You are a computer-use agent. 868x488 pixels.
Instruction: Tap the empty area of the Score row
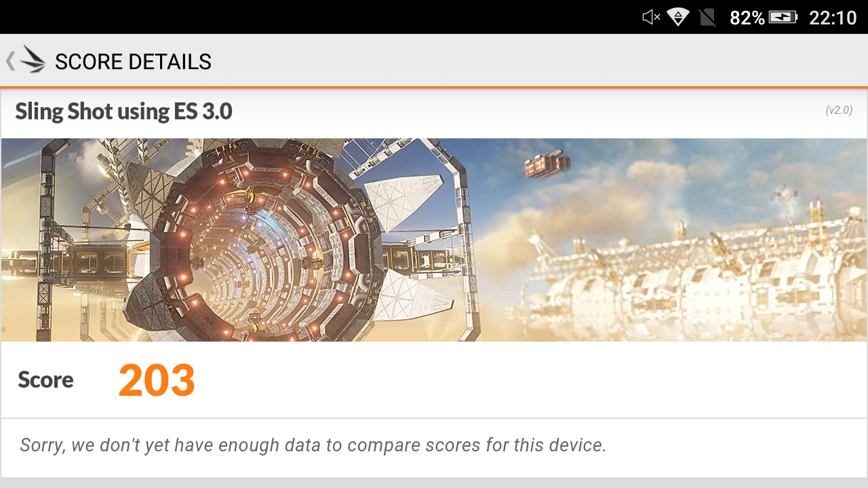pos(529,380)
